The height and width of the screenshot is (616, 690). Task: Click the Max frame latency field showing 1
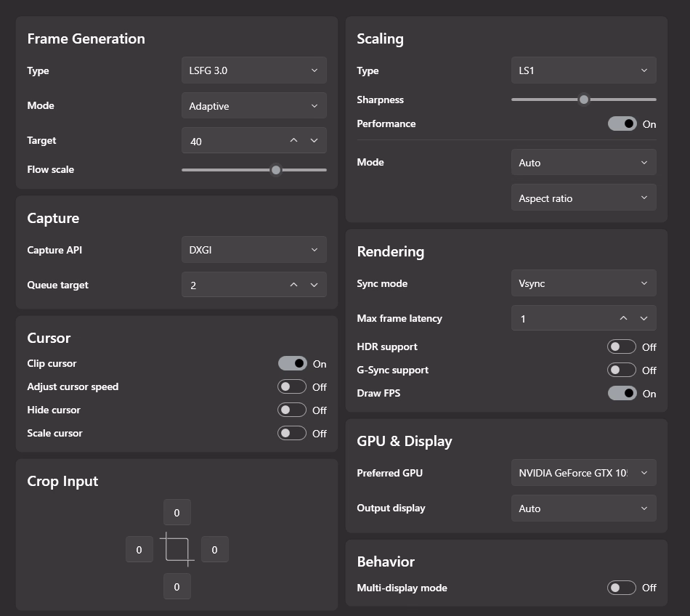coord(583,318)
